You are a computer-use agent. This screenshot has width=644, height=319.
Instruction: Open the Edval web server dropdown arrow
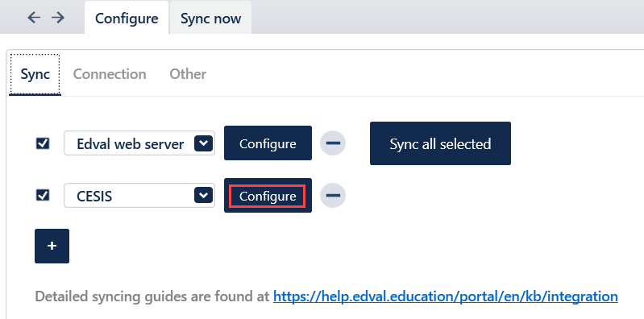pos(203,143)
